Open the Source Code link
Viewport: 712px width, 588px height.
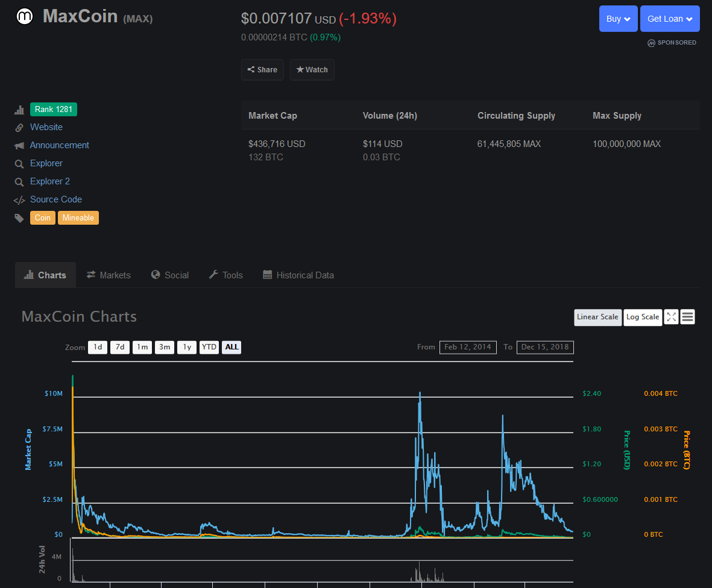(x=56, y=199)
